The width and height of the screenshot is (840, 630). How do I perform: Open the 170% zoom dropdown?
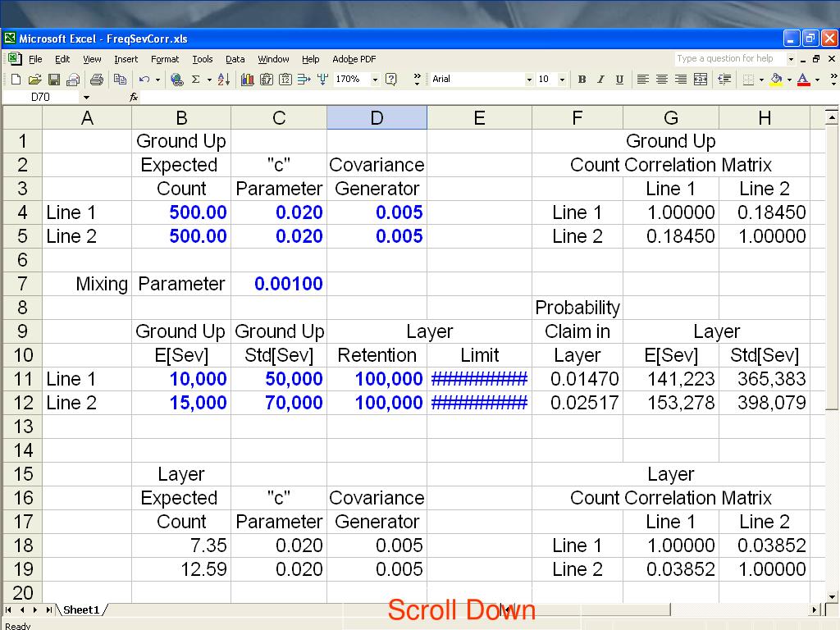pyautogui.click(x=375, y=80)
